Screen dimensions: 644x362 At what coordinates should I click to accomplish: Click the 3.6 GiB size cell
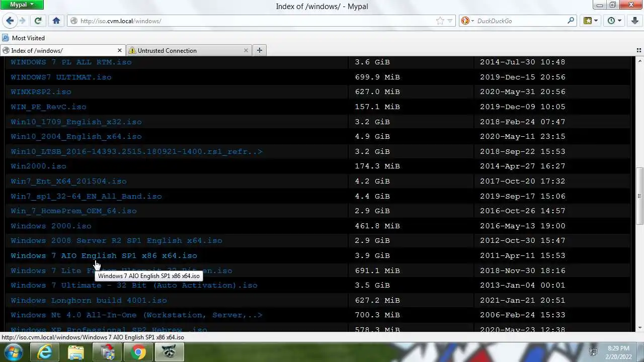click(x=372, y=62)
